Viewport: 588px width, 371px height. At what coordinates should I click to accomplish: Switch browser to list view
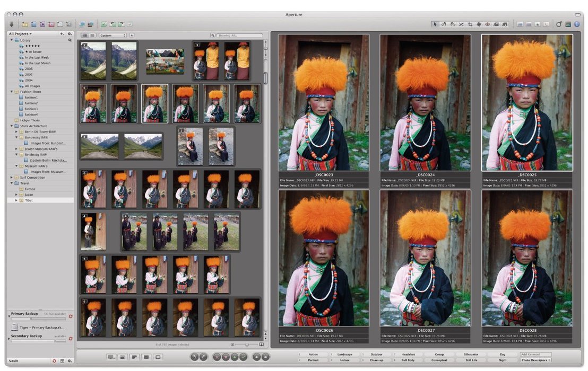tap(92, 36)
